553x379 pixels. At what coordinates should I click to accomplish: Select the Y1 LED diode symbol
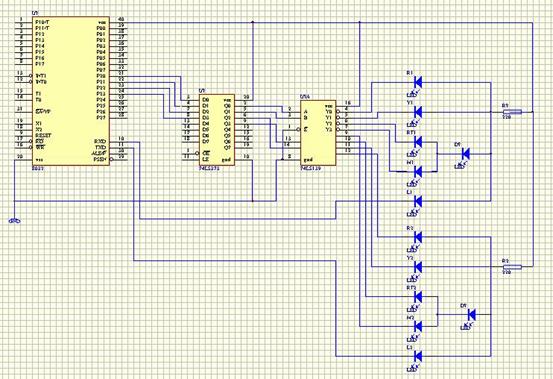418,112
